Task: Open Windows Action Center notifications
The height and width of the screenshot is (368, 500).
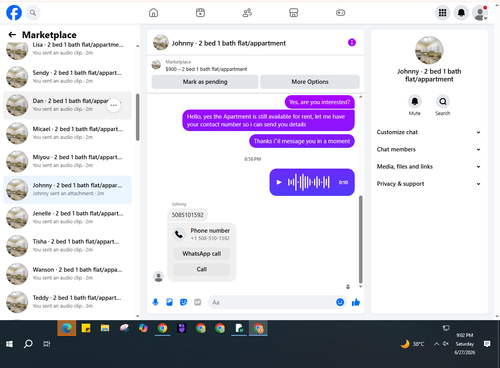Action: (487, 344)
